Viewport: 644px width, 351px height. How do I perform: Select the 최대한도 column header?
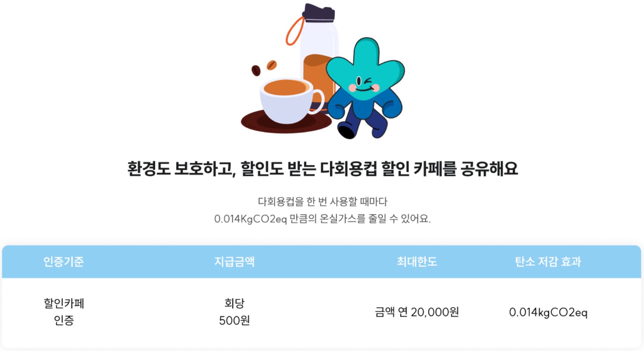(417, 262)
